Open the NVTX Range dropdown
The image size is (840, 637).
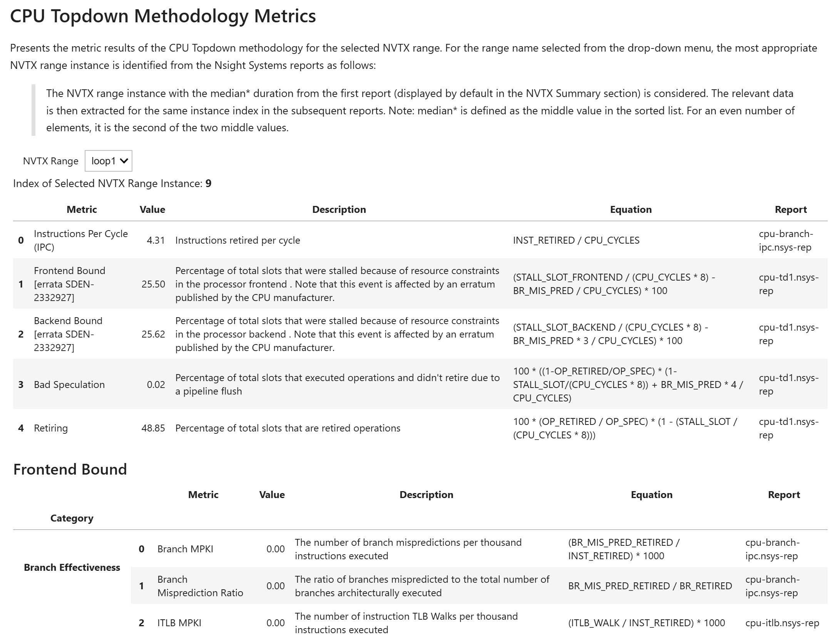(x=109, y=161)
